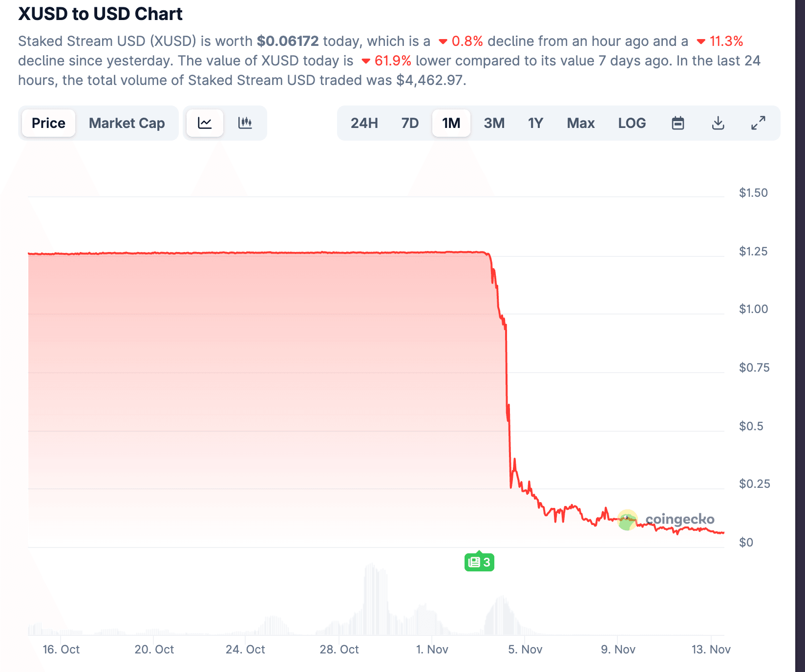Expand the chart to fullscreen

[759, 123]
